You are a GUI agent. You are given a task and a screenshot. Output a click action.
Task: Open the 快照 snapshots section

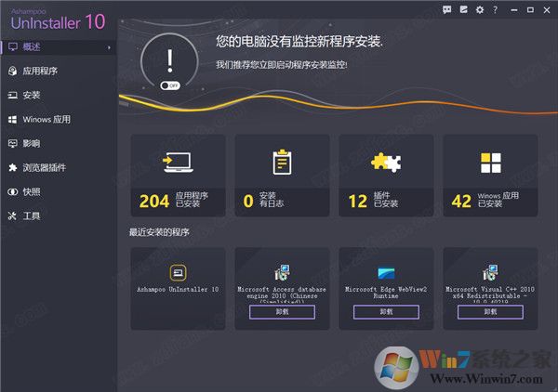[59, 192]
